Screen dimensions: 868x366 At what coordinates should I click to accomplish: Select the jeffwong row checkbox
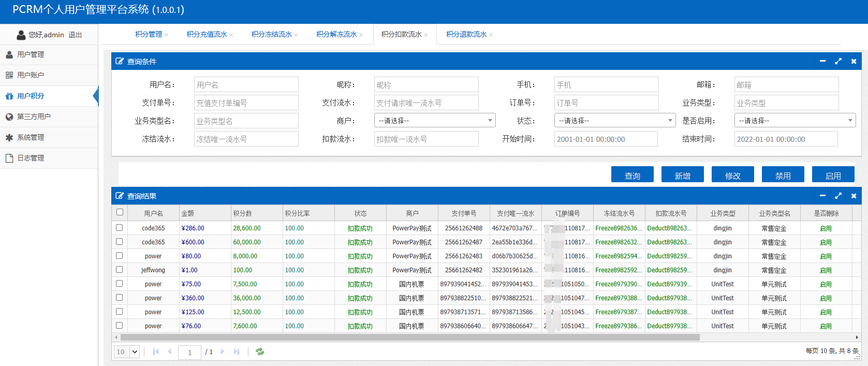tap(120, 270)
